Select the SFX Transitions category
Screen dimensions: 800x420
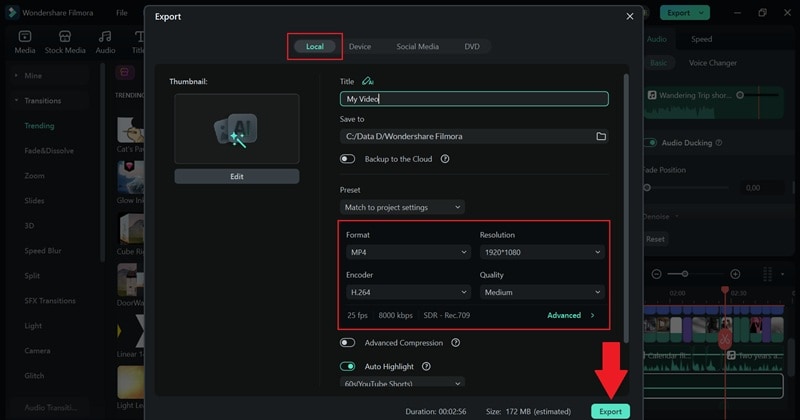click(x=50, y=301)
